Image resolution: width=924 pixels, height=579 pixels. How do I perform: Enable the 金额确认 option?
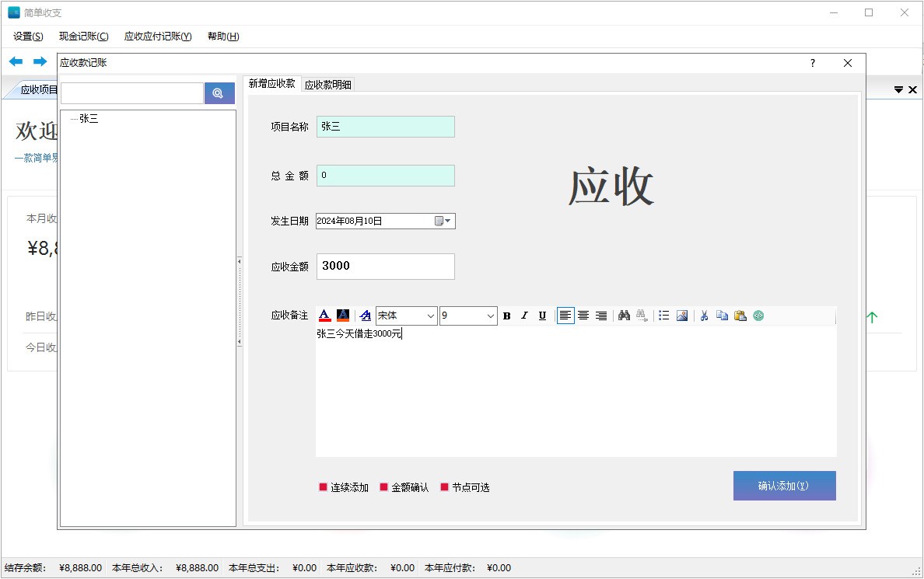[404, 487]
